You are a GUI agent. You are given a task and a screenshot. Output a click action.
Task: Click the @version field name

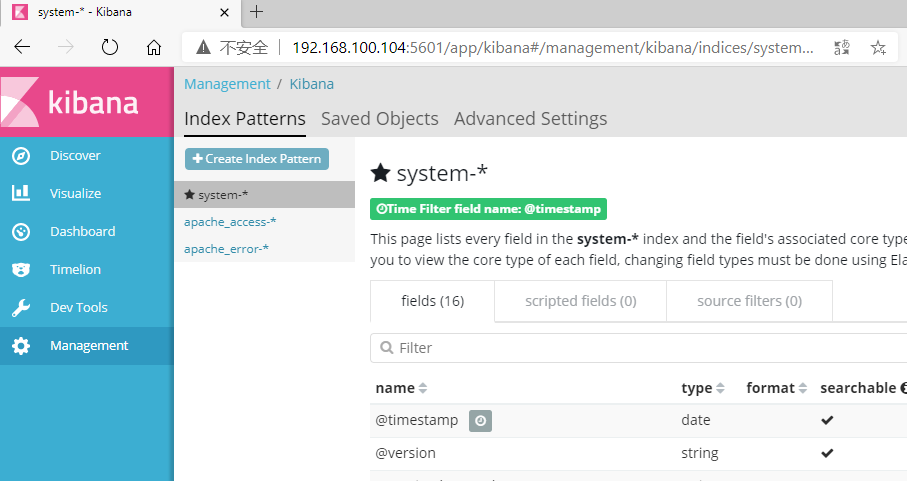coord(405,453)
